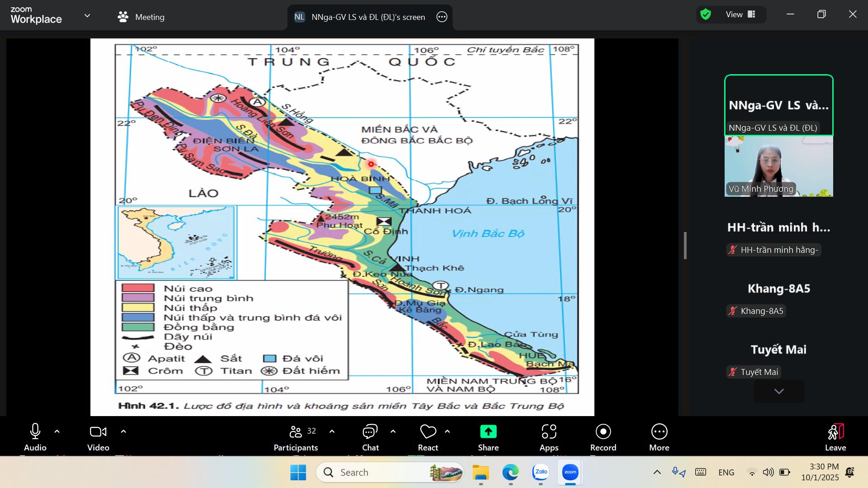Open the Participants panel
The height and width of the screenshot is (488, 868).
coord(296,437)
